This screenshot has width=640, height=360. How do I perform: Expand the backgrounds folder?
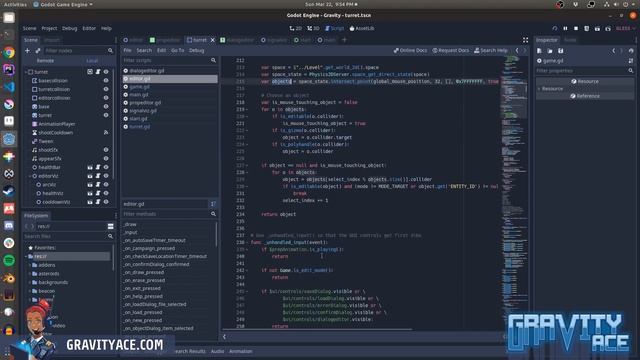[30, 282]
